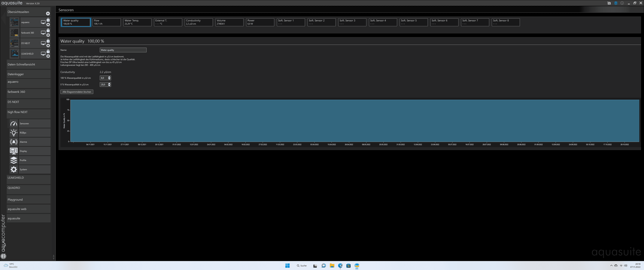Open weather widget showing 13°C
644x270 pixels.
pyautogui.click(x=10, y=266)
